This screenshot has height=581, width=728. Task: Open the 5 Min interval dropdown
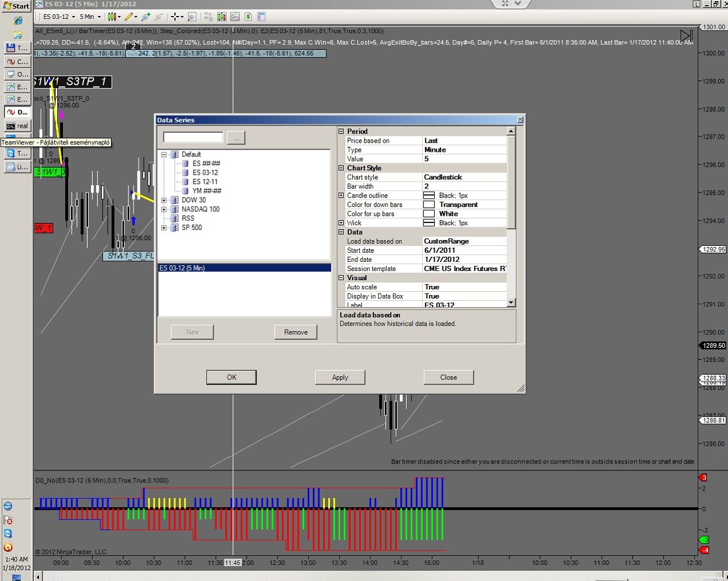tap(90, 17)
